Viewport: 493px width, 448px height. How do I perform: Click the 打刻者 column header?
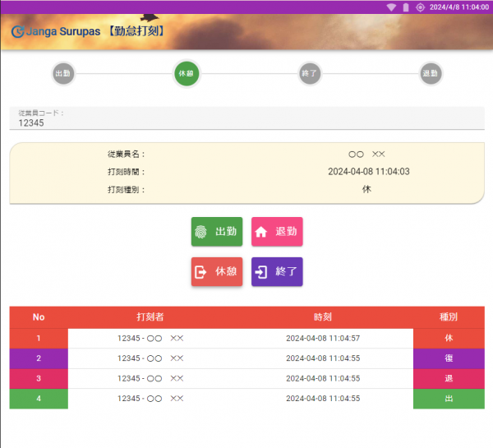pyautogui.click(x=150, y=317)
